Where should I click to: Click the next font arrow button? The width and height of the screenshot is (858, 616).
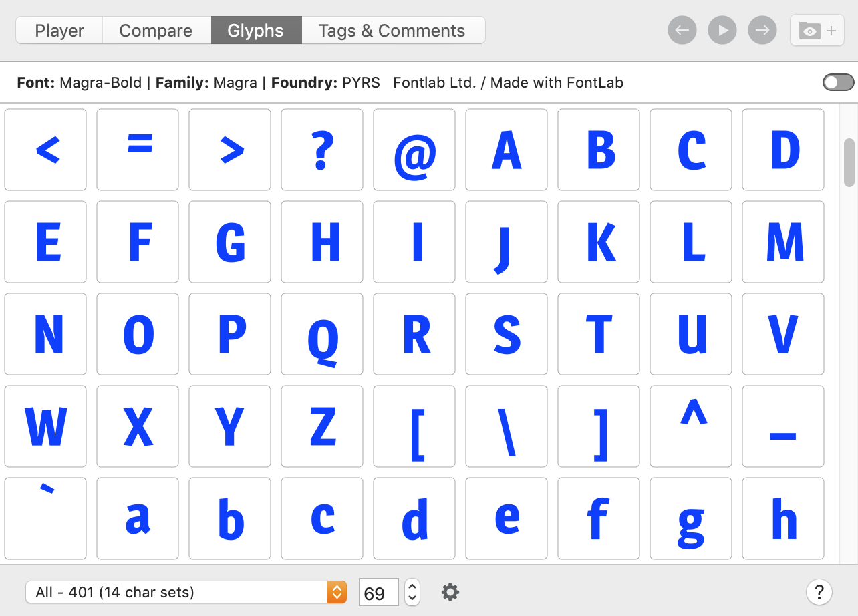[x=762, y=31]
